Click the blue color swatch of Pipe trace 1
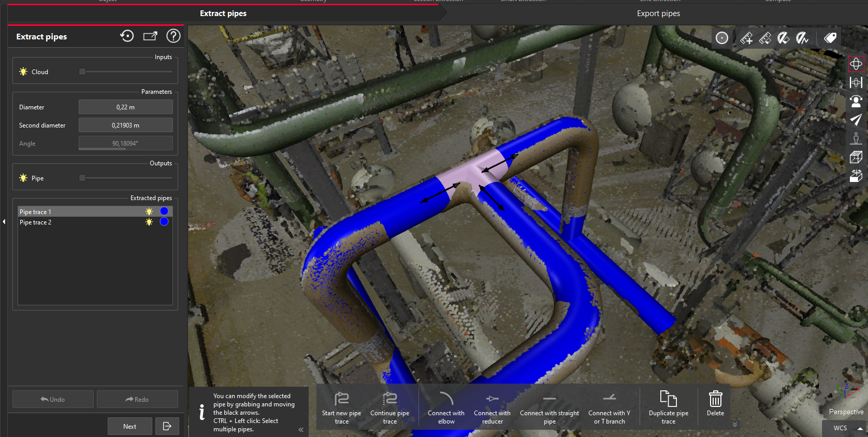The image size is (868, 437). 164,212
